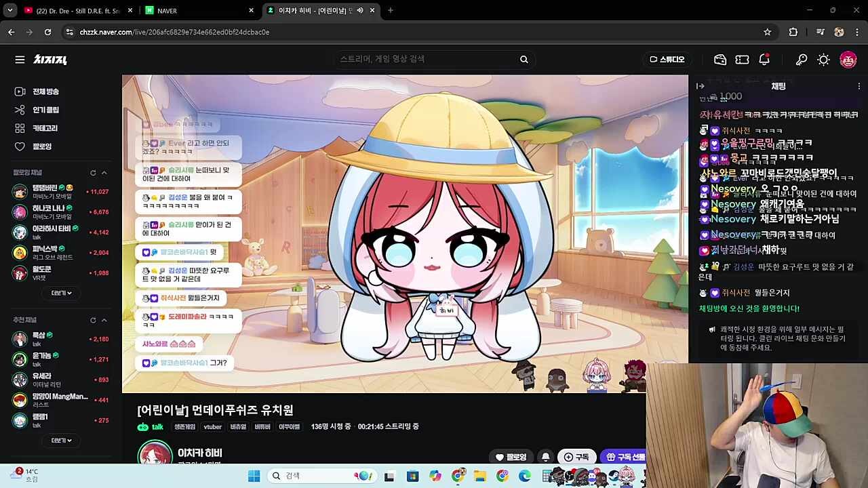Screen dimensions: 868x488
Task: Click the Chzzk logo
Action: coord(50,60)
